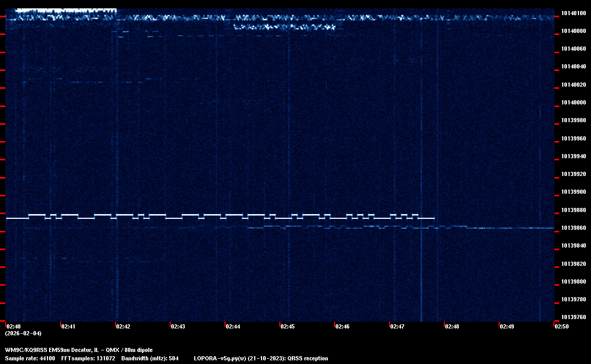Select the FFTsamples: 131072 text
The image size is (591, 364).
(88, 358)
